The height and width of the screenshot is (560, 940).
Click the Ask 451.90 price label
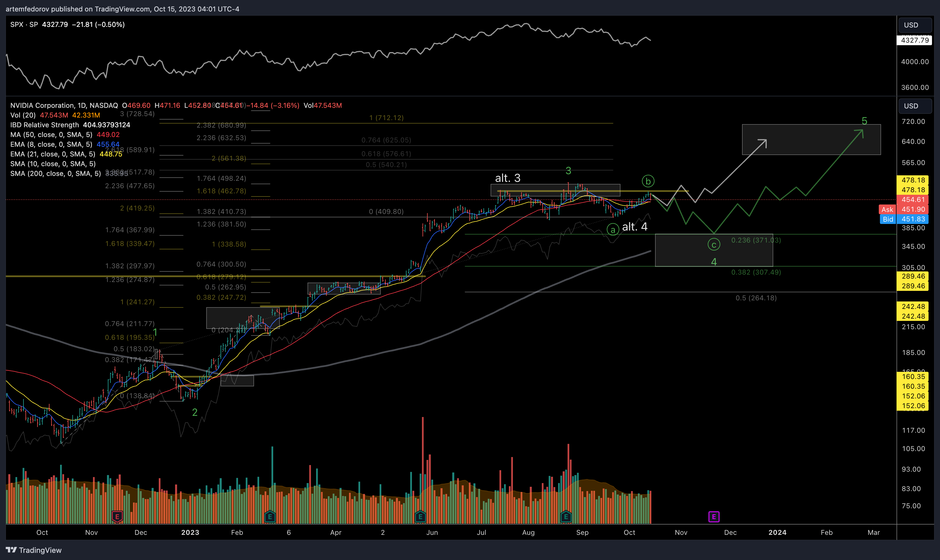point(903,209)
